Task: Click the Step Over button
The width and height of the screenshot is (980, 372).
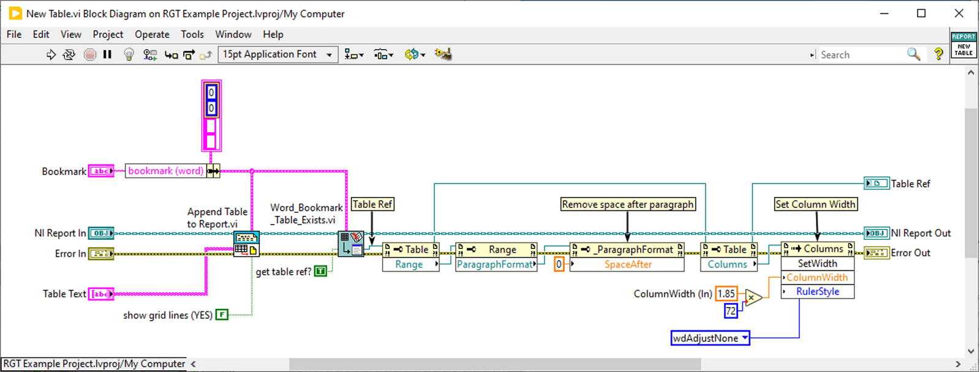Action: tap(189, 54)
